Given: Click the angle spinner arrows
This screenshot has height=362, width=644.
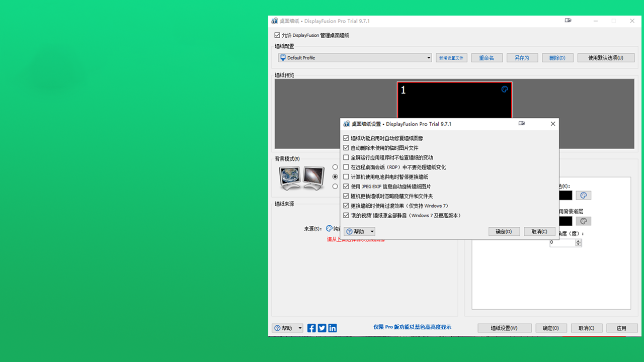Looking at the screenshot, I should pyautogui.click(x=578, y=242).
